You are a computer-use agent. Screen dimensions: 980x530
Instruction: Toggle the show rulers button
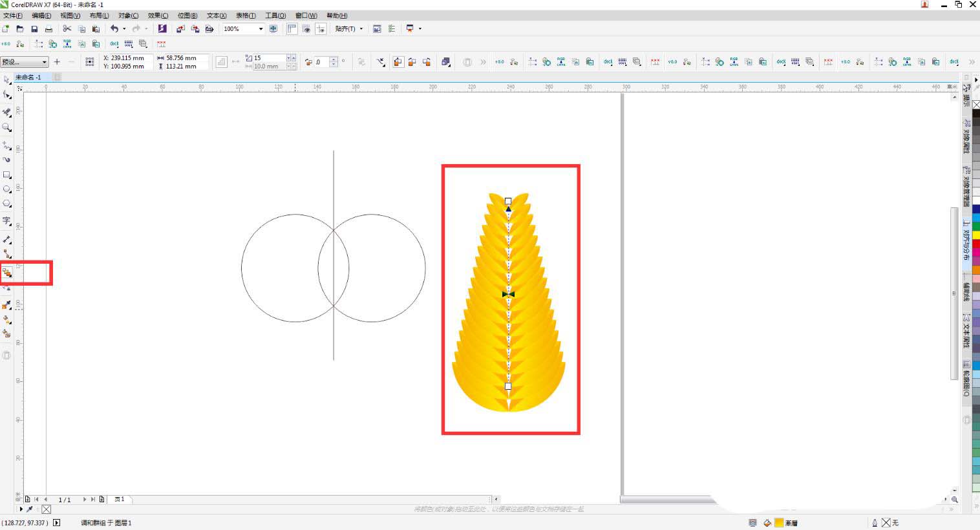292,28
